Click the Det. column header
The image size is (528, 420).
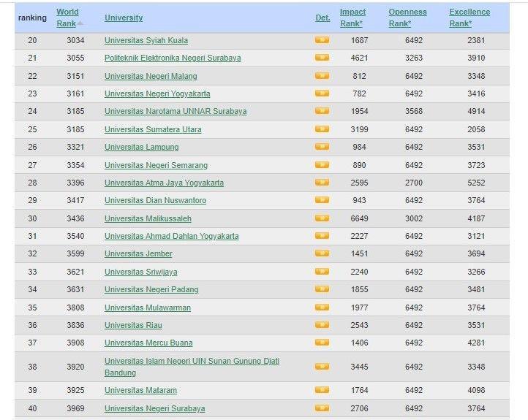(x=323, y=18)
